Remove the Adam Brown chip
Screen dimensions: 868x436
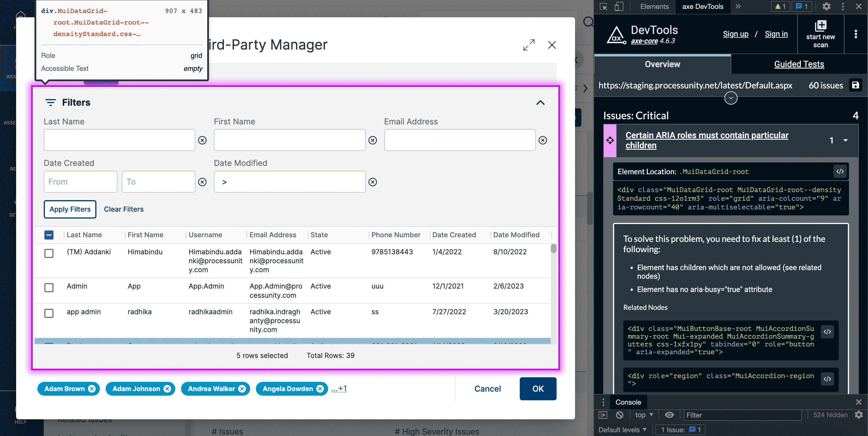click(92, 389)
